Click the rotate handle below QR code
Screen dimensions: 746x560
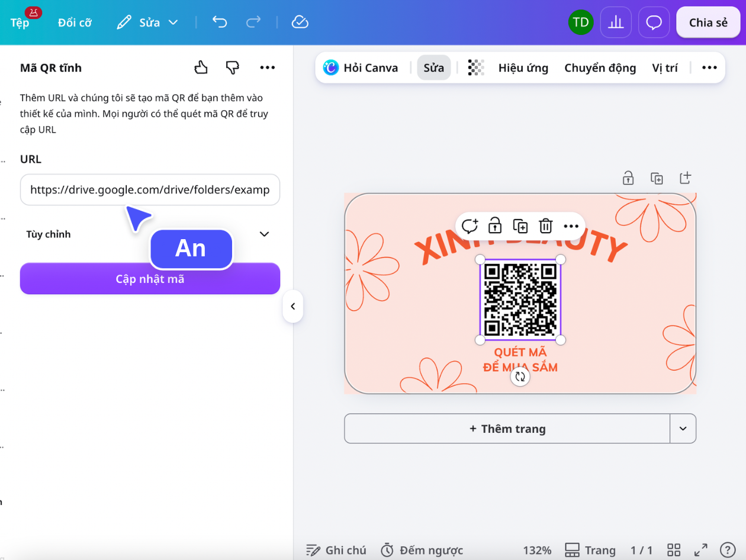520,377
